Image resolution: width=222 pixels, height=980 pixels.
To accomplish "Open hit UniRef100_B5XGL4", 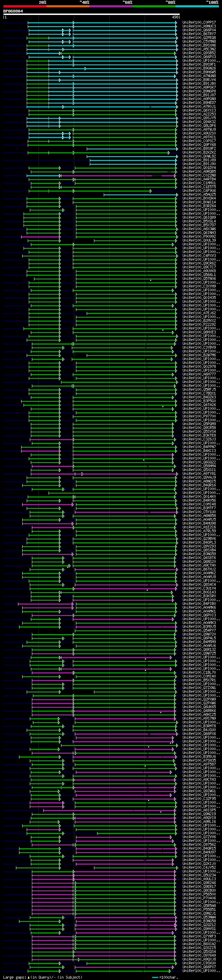I will click(199, 221).
